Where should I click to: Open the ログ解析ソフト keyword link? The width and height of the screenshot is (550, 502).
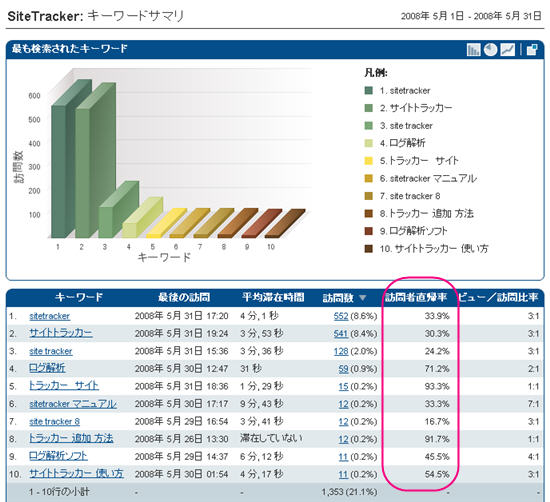(x=58, y=456)
